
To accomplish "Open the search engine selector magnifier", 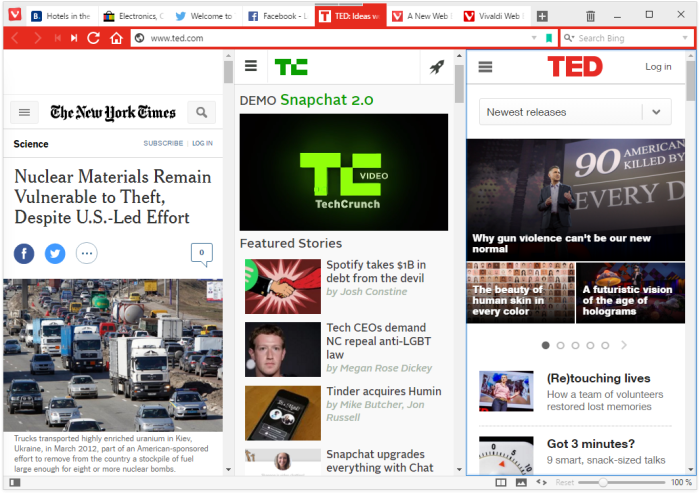I will [568, 38].
